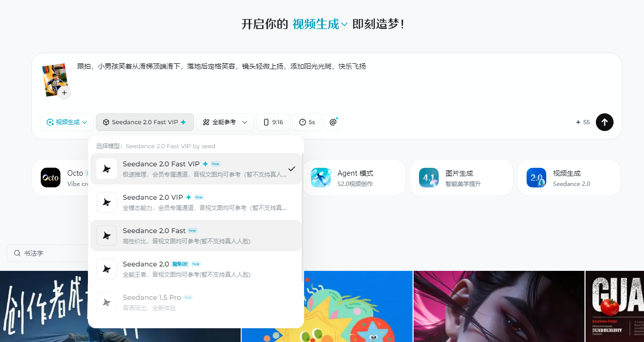Open the tomato poster thumbnail
This screenshot has height=342, width=644.
click(615, 306)
